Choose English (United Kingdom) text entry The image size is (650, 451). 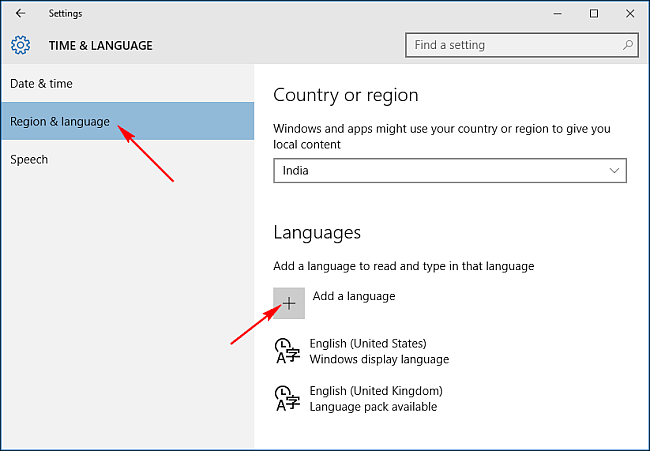[376, 390]
